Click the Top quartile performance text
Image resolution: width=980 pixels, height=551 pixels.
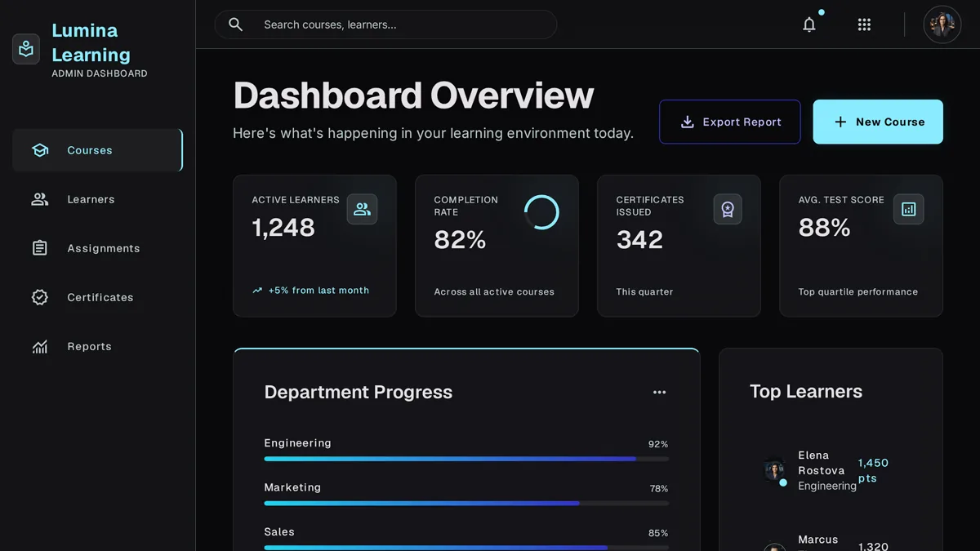click(857, 291)
